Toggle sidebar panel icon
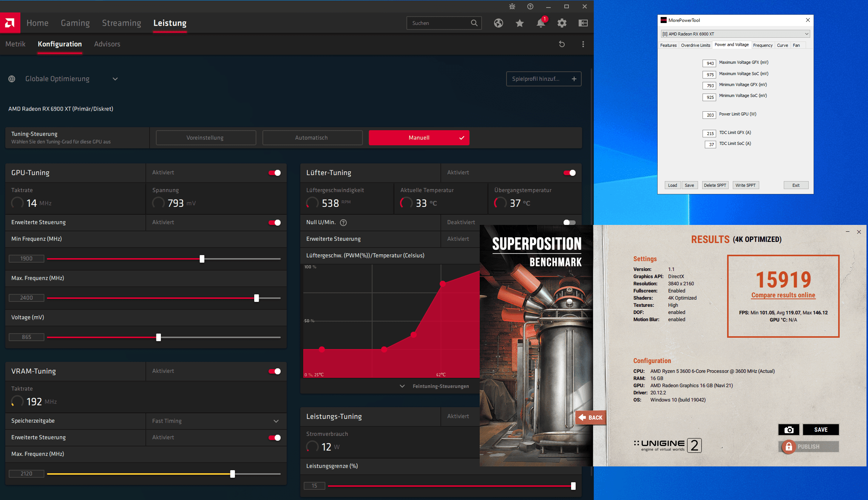868x500 pixels. tap(583, 23)
